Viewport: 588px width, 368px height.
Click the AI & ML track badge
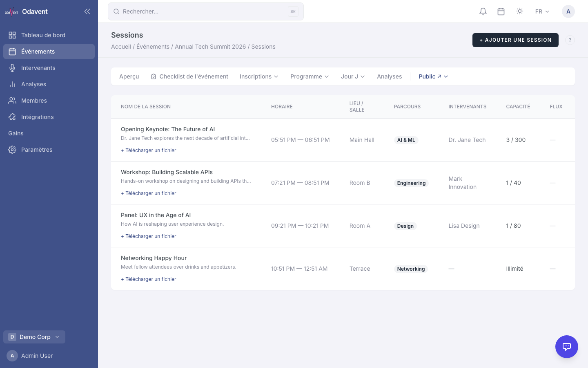[x=406, y=140]
